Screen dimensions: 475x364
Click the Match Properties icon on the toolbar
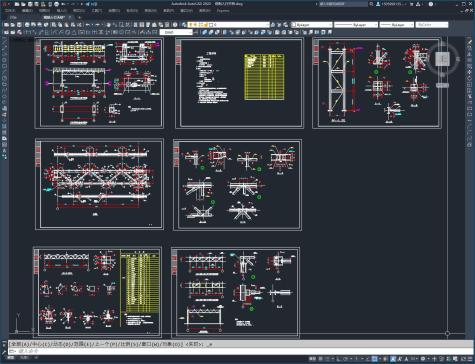73,25
